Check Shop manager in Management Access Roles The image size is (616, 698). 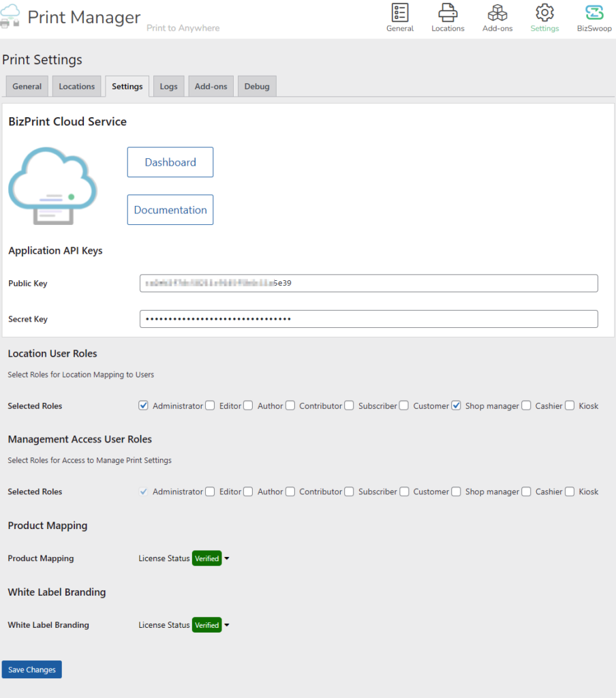(x=457, y=491)
